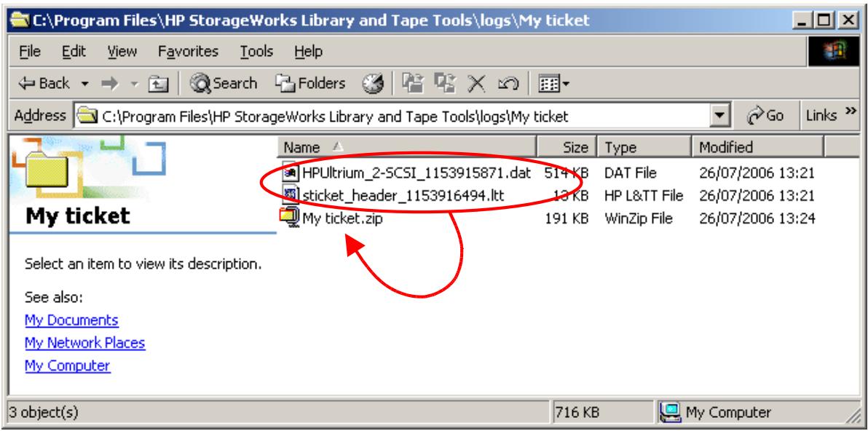Click inside the Address bar path field
The width and height of the screenshot is (868, 431).
[x=393, y=116]
